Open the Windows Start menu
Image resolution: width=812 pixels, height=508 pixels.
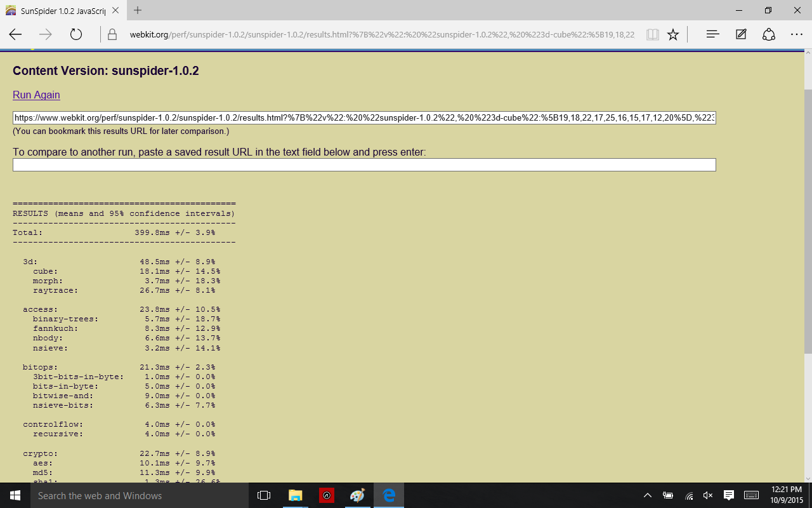(14, 495)
